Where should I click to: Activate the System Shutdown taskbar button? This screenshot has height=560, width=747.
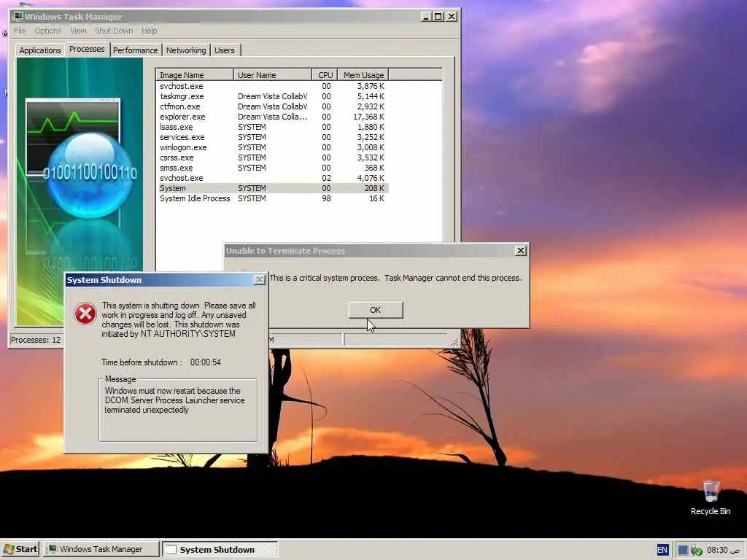point(220,549)
